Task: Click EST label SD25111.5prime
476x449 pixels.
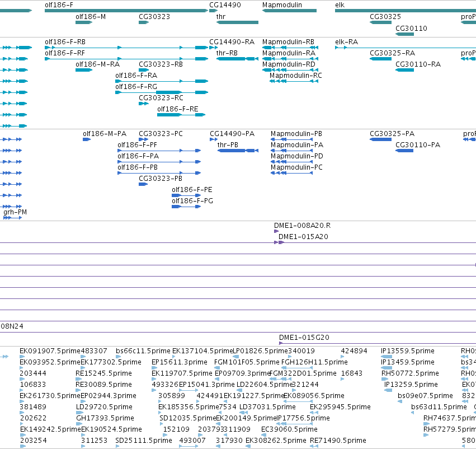Action: (x=144, y=441)
